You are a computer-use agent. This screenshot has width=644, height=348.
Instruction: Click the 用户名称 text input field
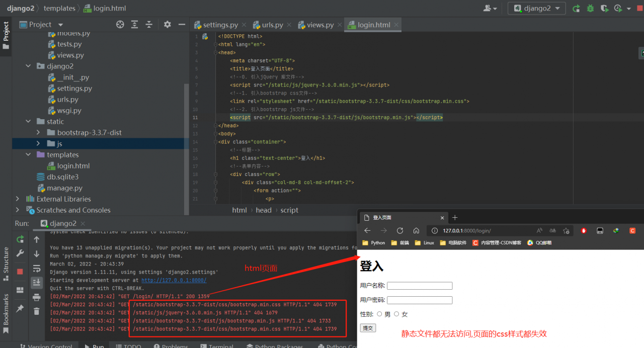pyautogui.click(x=420, y=286)
